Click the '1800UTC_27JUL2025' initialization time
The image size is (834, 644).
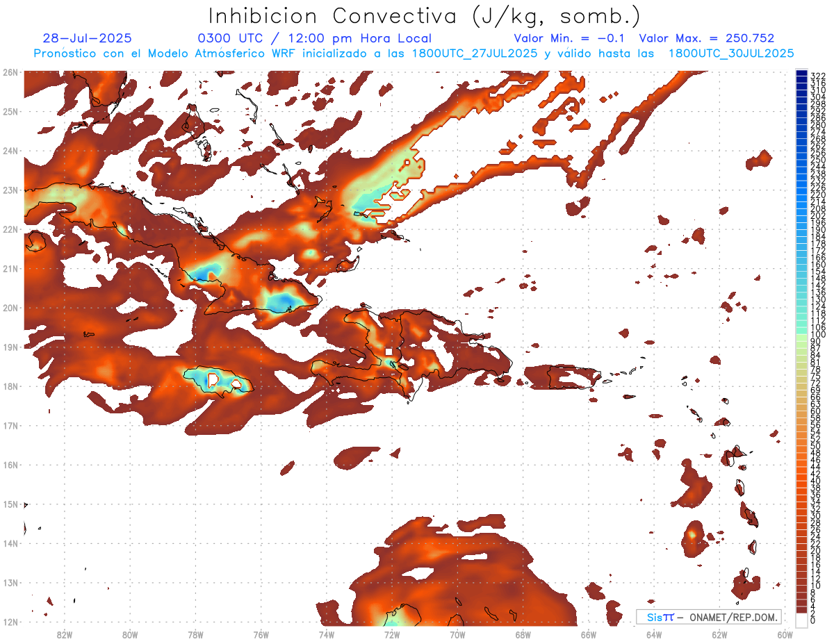474,53
